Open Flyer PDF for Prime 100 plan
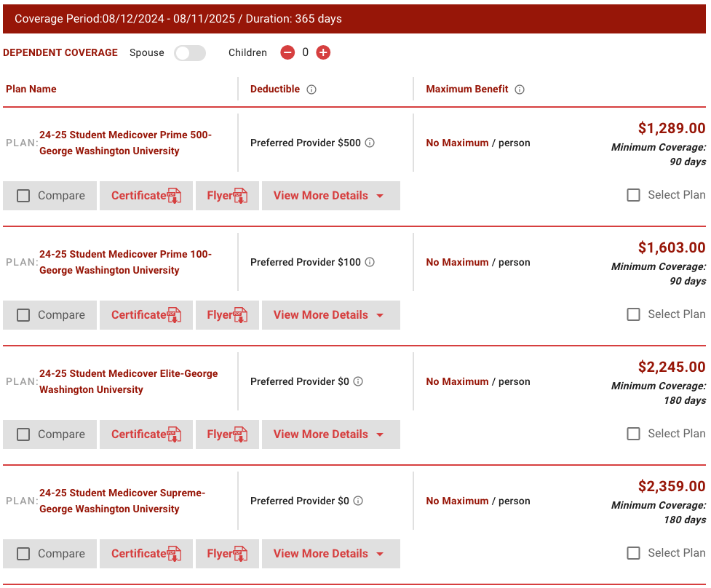 [x=227, y=315]
